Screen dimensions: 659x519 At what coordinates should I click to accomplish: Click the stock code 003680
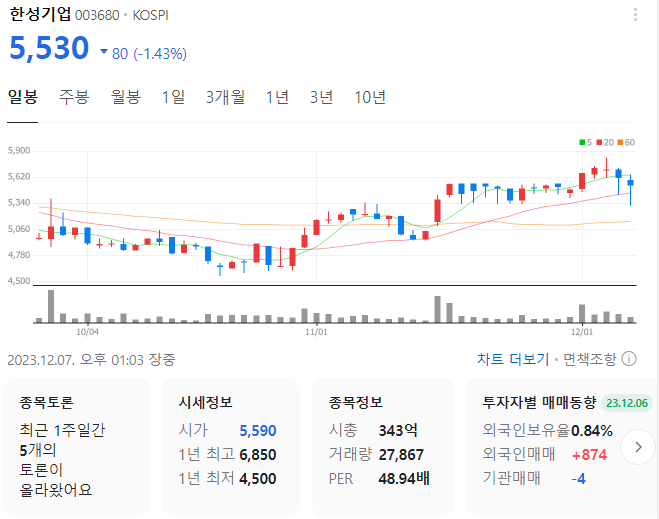coord(97,16)
